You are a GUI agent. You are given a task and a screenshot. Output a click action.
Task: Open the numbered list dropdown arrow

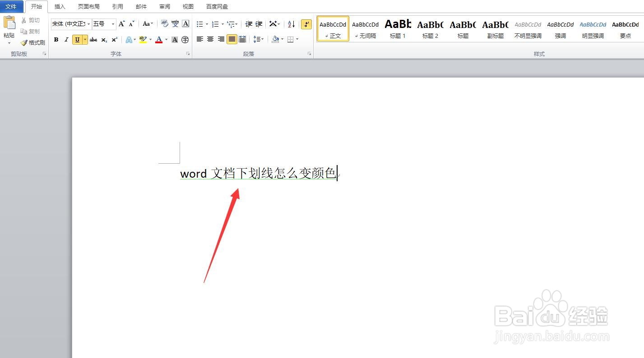tap(222, 24)
